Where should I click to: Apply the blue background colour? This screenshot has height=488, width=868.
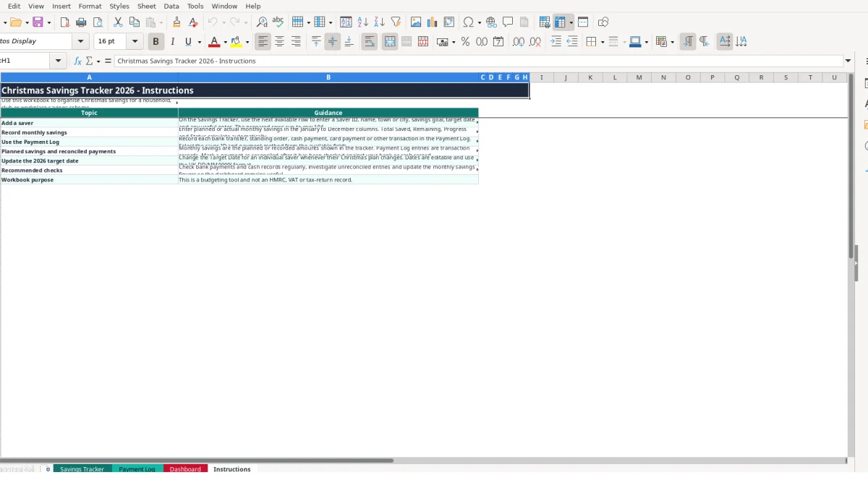coord(634,42)
